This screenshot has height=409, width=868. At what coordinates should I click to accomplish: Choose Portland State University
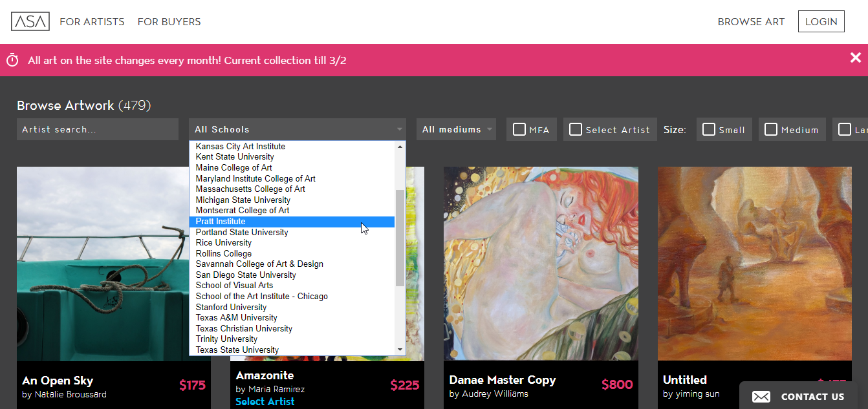click(292, 233)
